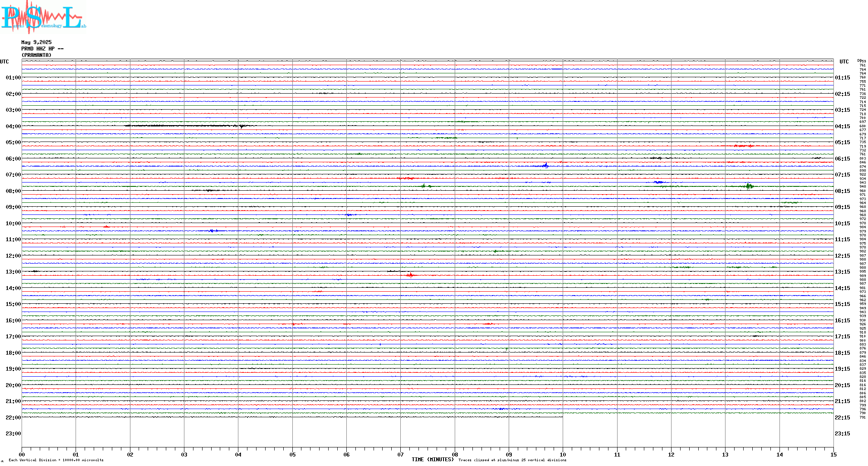Click the 10:00 hour label
This screenshot has height=466, width=868.
tap(13, 224)
